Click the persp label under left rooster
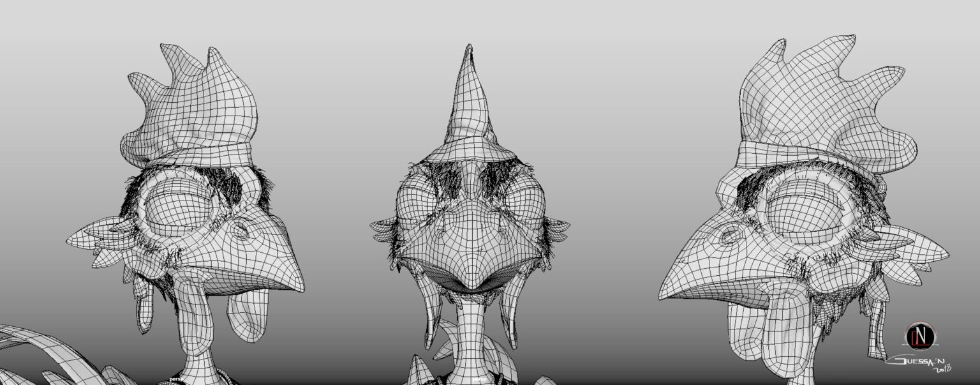Screen dimensions: 980x385 (x=176, y=379)
